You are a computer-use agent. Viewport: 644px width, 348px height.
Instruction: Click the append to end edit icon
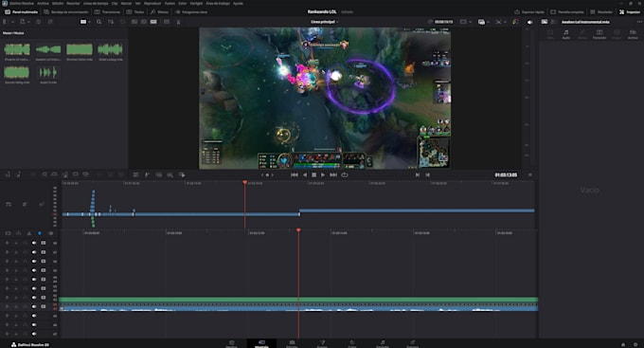point(44,174)
